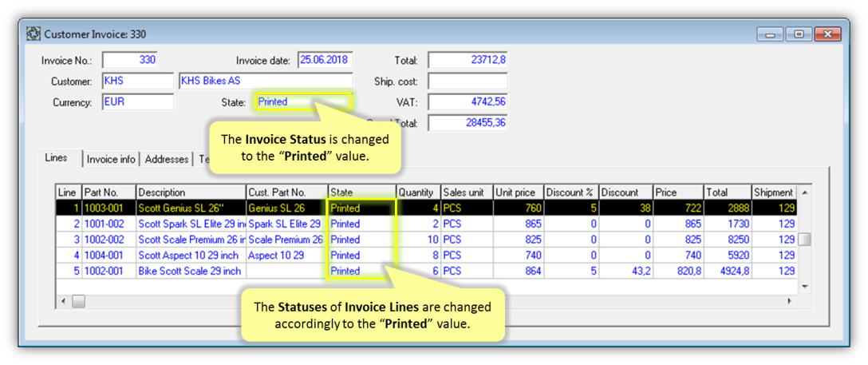Click the Shipment column header
868x365 pixels.
click(x=773, y=192)
